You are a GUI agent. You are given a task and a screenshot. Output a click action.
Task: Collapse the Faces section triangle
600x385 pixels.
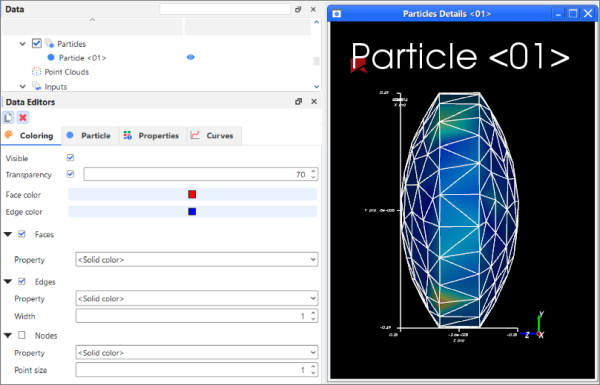point(8,234)
